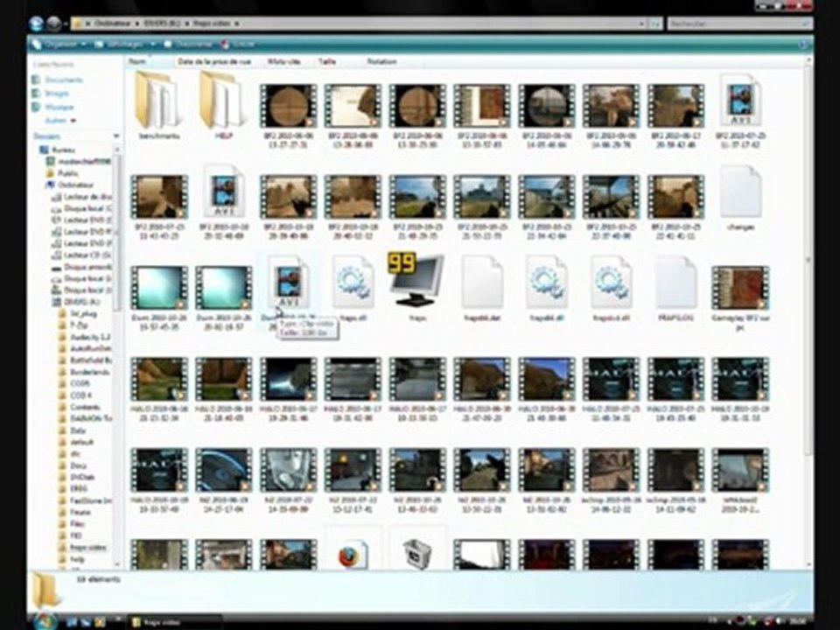Start the Diaporama slideshow
This screenshot has height=630, width=840.
point(187,44)
